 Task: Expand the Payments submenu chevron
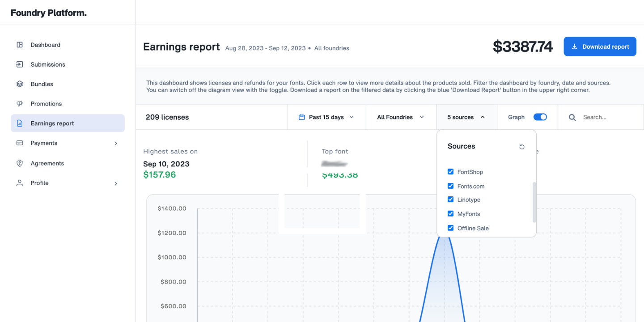click(116, 143)
